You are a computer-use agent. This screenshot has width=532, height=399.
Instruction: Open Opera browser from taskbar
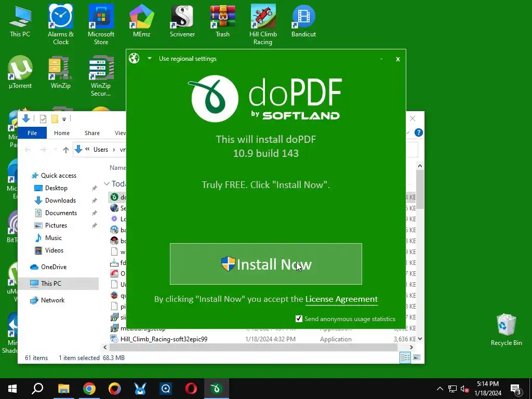(x=191, y=389)
